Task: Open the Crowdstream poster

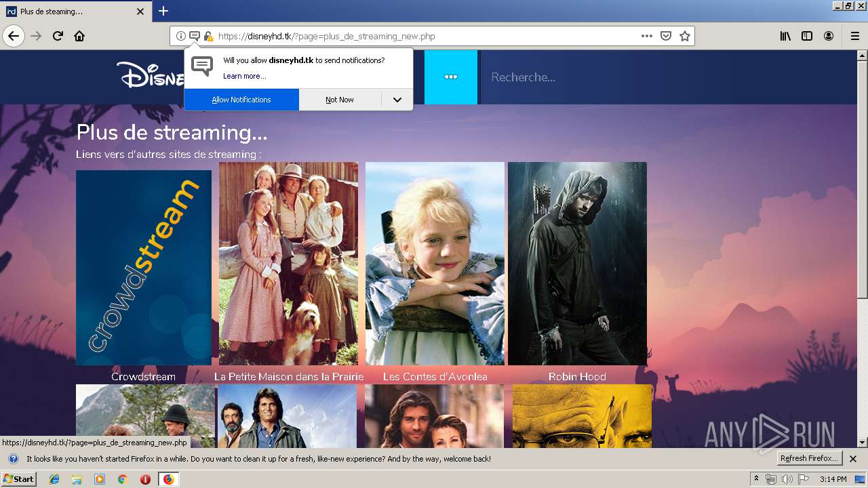Action: pos(144,268)
